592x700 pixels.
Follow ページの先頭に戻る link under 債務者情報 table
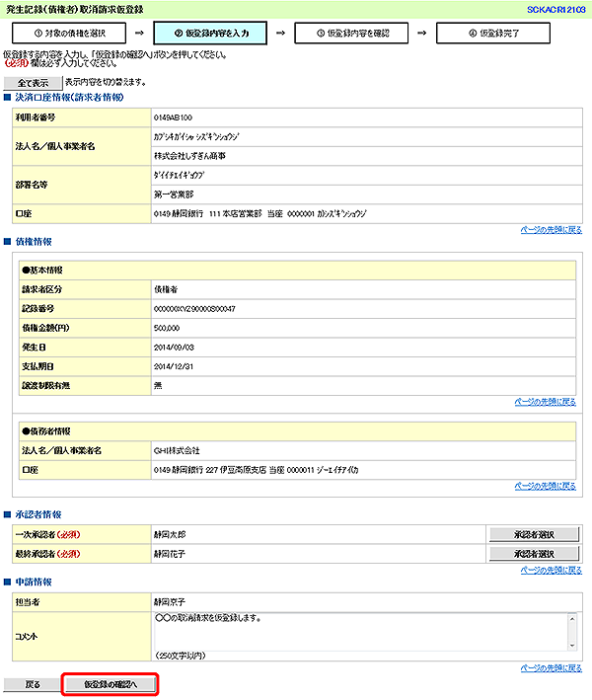click(x=545, y=486)
